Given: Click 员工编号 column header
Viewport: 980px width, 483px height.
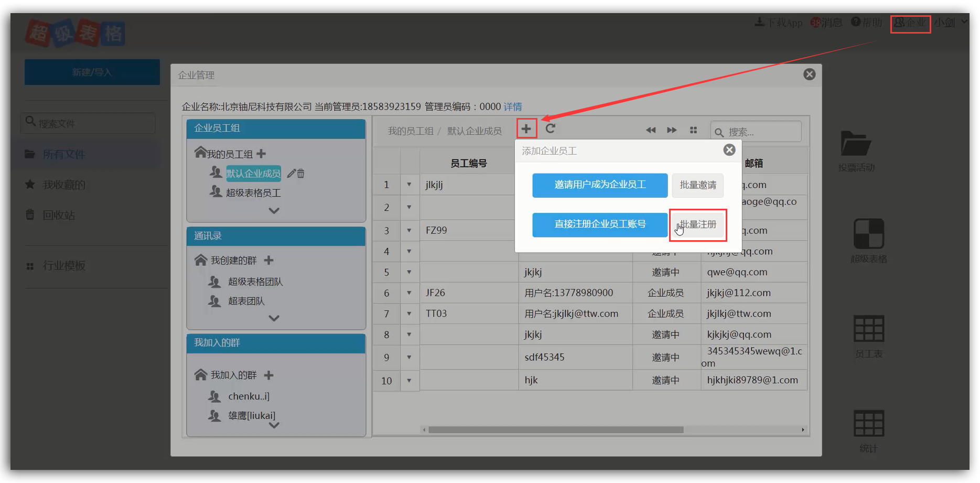Looking at the screenshot, I should coord(469,163).
